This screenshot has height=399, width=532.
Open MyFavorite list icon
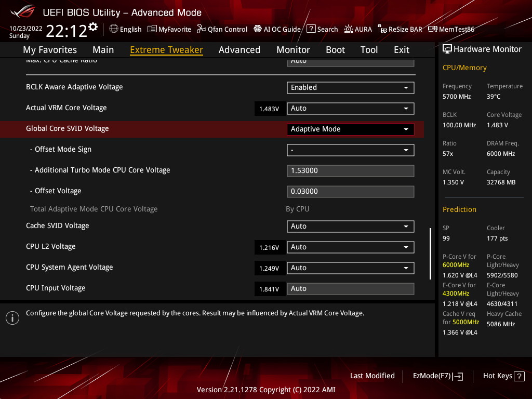[x=152, y=29]
